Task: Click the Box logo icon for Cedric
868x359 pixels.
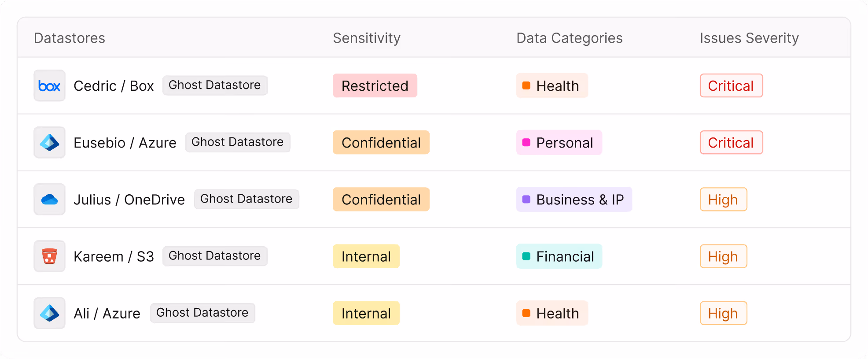Action: [49, 86]
